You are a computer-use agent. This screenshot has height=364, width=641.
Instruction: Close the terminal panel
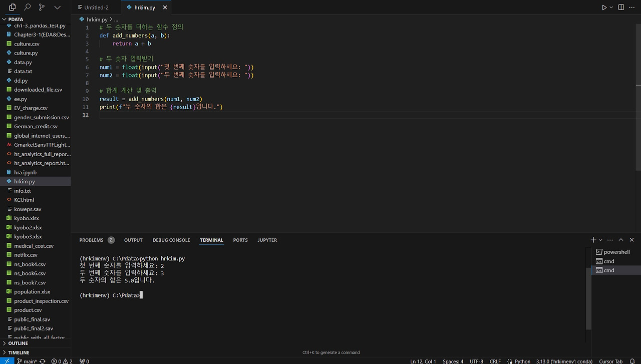click(x=631, y=240)
